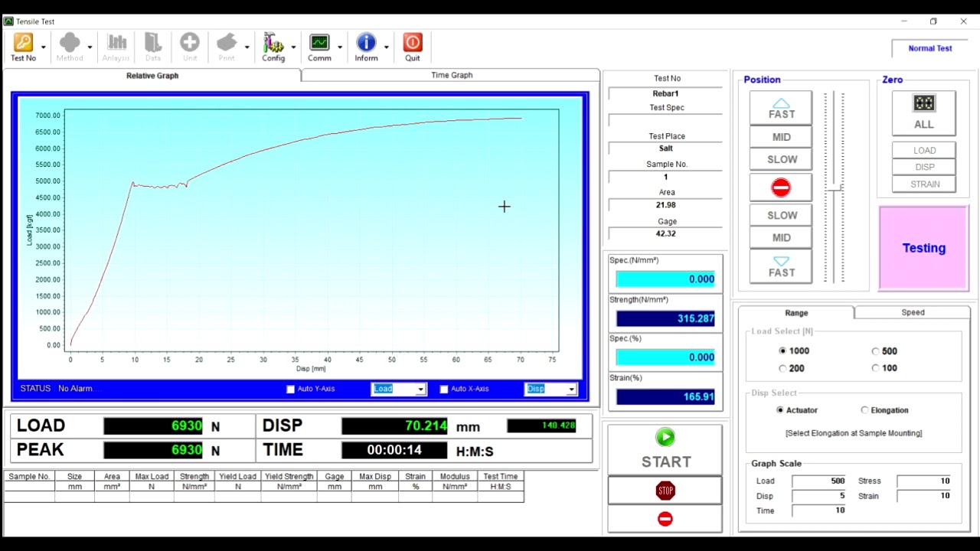Move actuator down with lower FAST button

[781, 267]
